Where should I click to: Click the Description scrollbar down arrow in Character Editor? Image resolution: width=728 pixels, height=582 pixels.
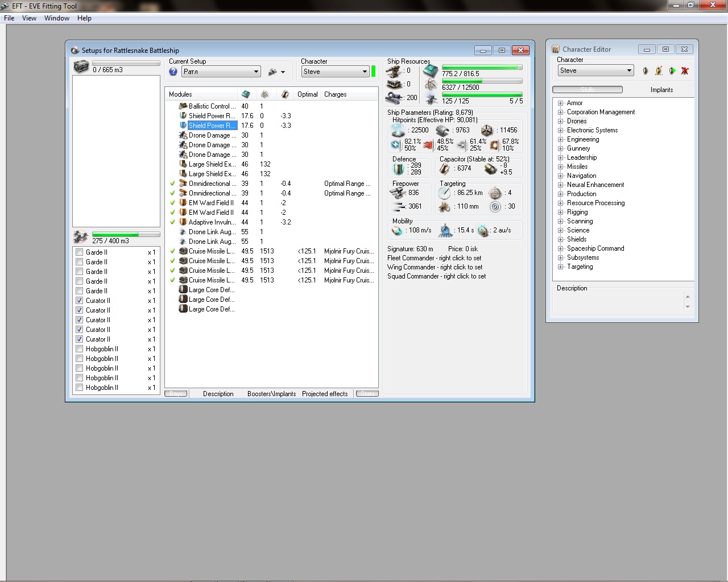pyautogui.click(x=688, y=307)
